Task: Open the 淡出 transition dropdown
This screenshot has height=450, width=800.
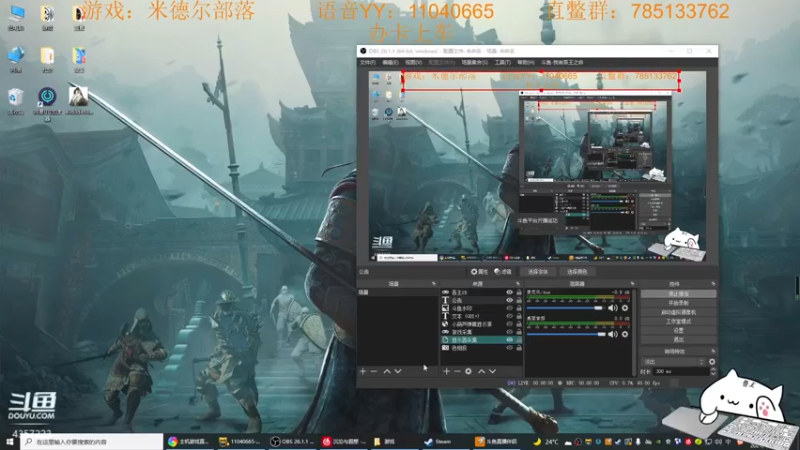Action: (x=673, y=362)
